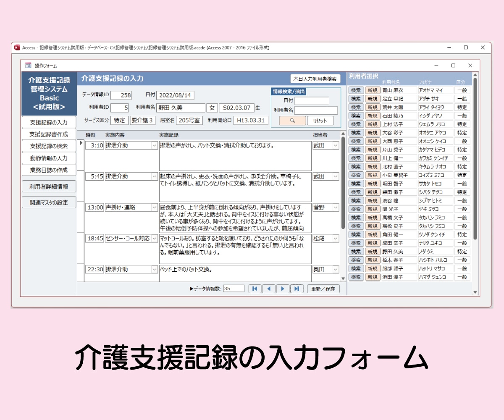Click the Access icon in title bar

[17, 47]
